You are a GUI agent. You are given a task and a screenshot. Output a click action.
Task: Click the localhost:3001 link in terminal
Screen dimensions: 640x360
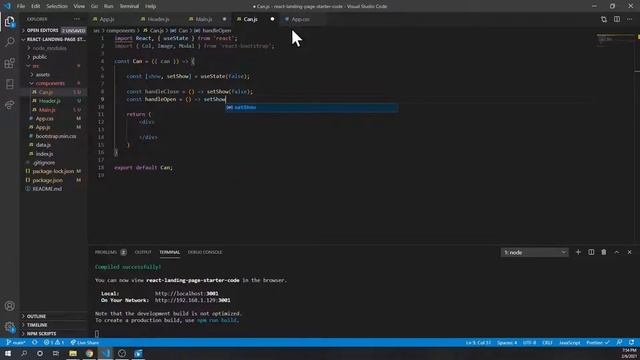click(187, 293)
